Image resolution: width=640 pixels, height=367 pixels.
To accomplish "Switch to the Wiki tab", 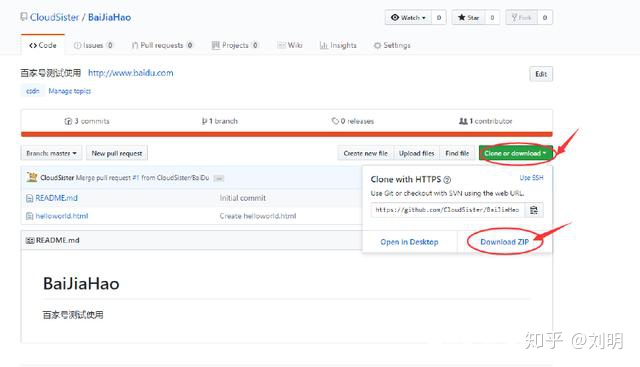I will point(290,45).
